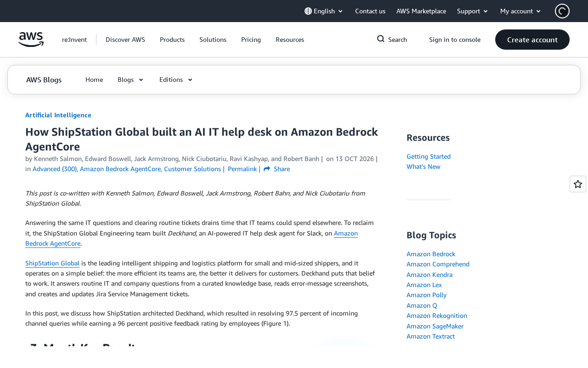Click the AWS Blogs title
588x368 pixels.
[x=44, y=80]
